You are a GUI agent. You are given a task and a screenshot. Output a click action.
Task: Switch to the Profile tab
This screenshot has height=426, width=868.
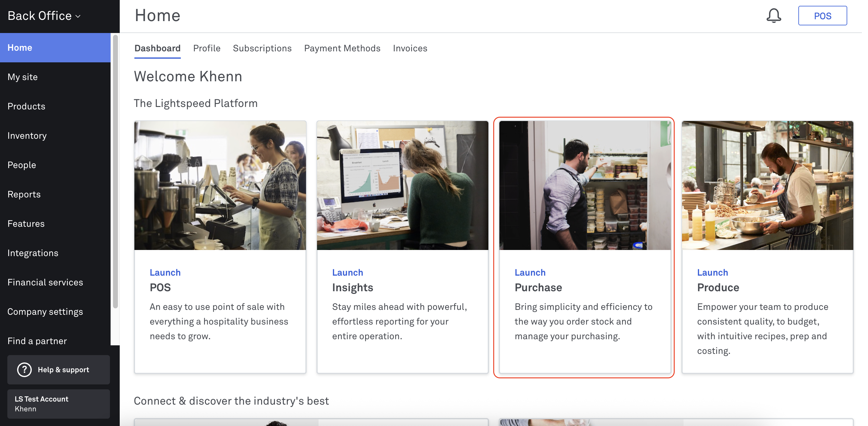pyautogui.click(x=207, y=48)
